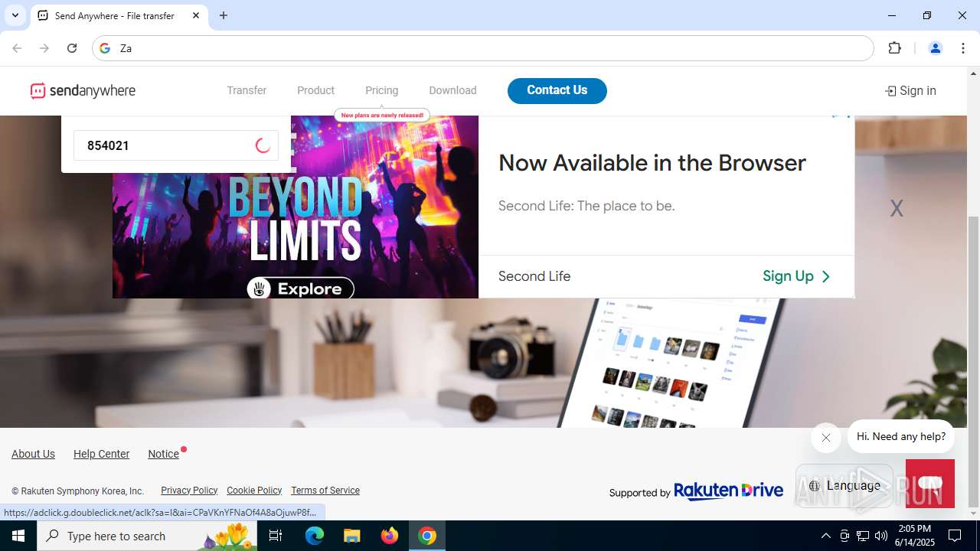980x551 pixels.
Task: Open the Transfer menu item
Action: [x=247, y=90]
